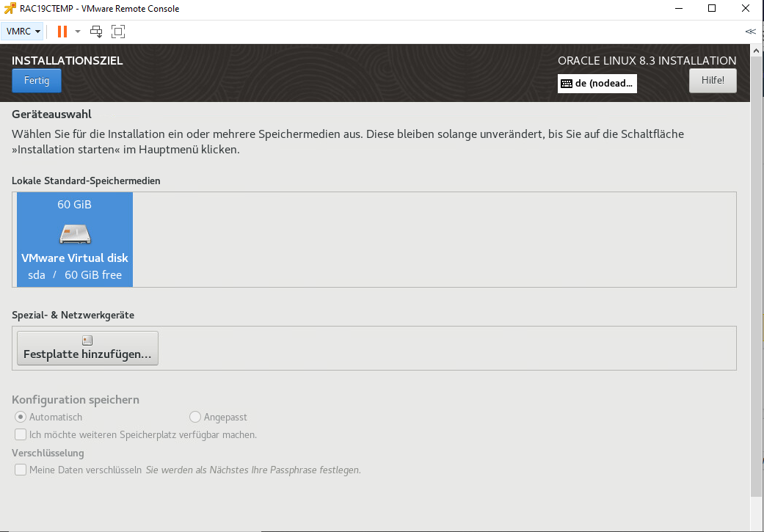Maximize the VMware Remote Console window
The height and width of the screenshot is (532, 764).
[711, 9]
